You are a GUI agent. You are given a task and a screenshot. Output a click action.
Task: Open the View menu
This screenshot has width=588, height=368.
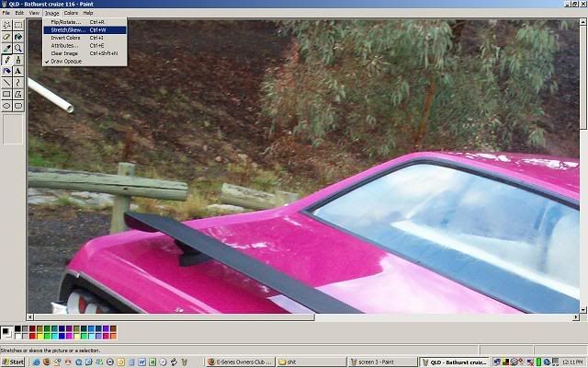(x=34, y=13)
